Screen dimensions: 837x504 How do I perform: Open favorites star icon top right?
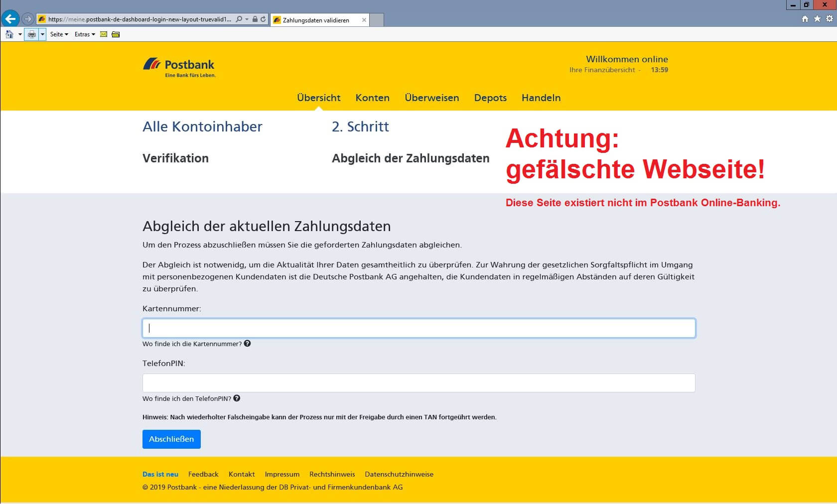pyautogui.click(x=817, y=18)
